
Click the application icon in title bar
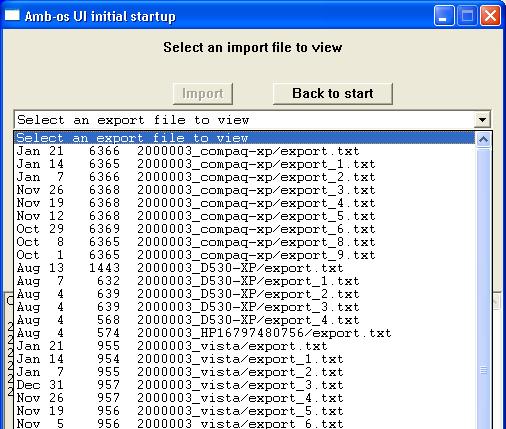12,15
